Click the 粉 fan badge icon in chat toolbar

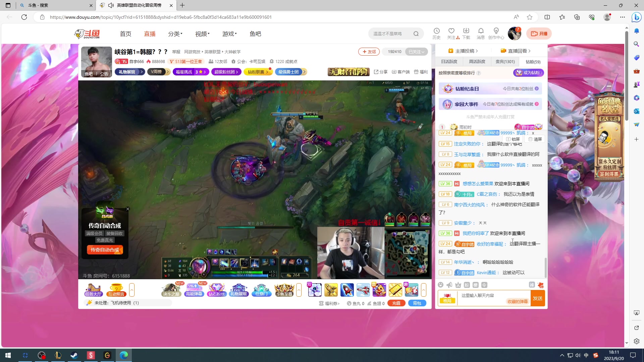467,285
